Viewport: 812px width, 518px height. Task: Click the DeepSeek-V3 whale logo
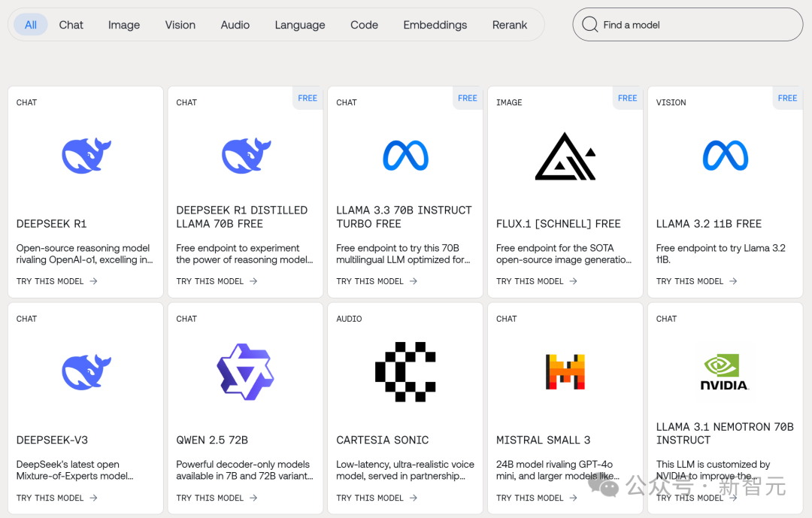pos(86,372)
